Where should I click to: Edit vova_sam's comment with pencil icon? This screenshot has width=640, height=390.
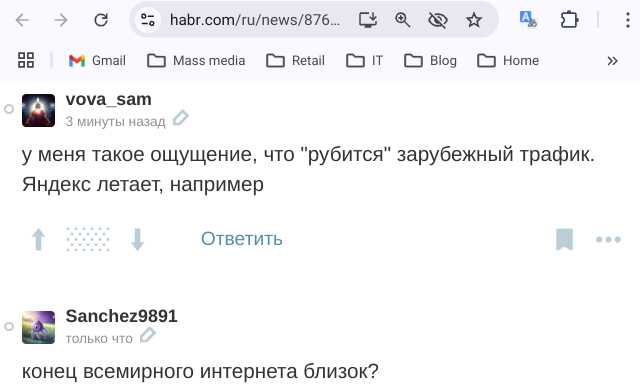[x=181, y=118]
